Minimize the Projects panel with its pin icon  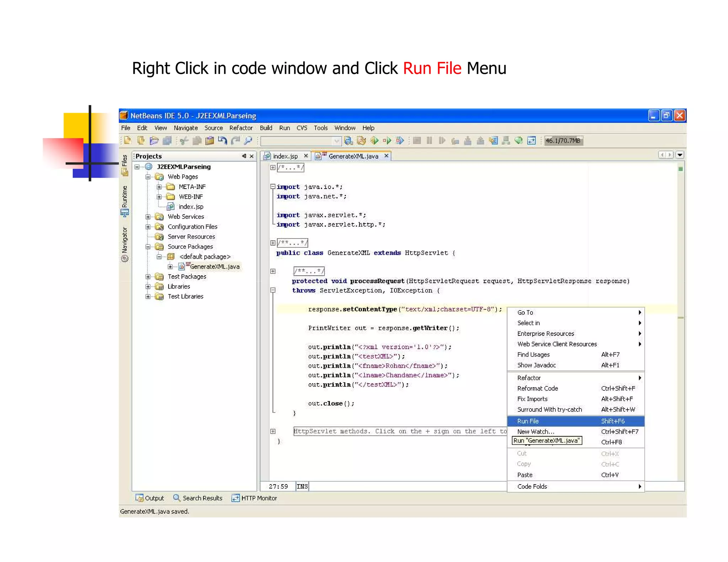pyautogui.click(x=244, y=156)
